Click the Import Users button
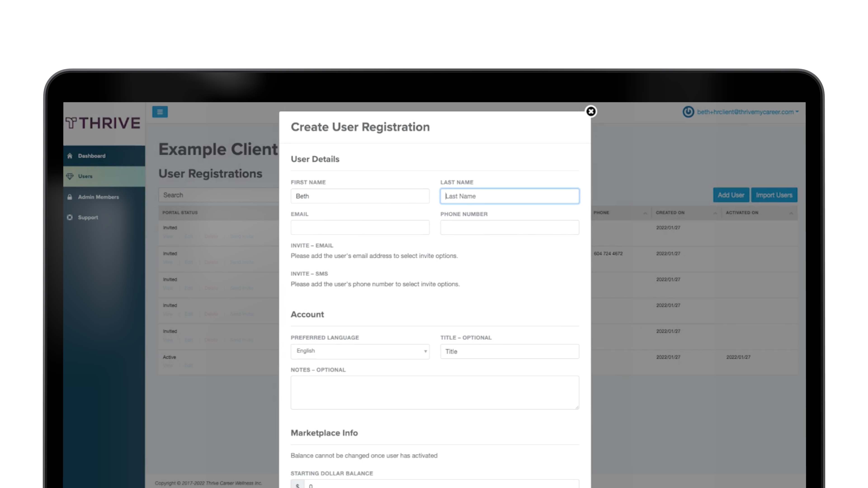This screenshot has width=868, height=488. point(774,195)
